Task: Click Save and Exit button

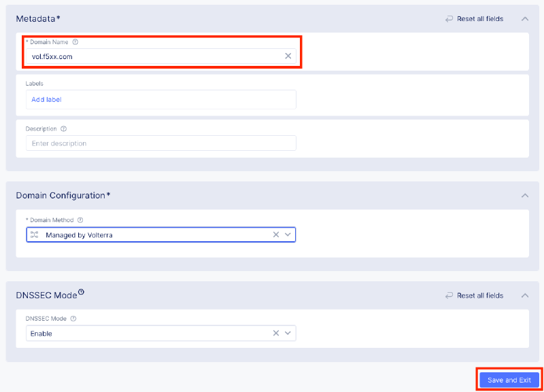Action: click(x=509, y=380)
